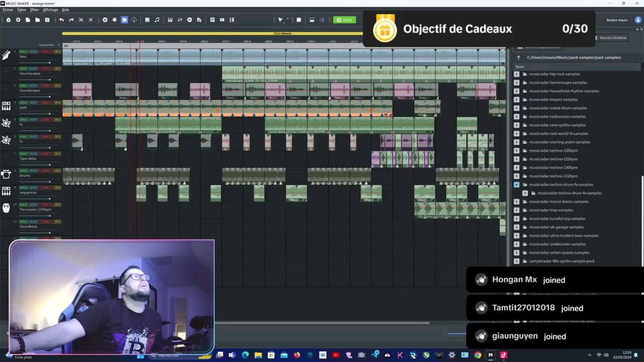This screenshot has width=644, height=362.
Task: Expand the musicradar-techno-120bpm folder
Action: pos(517,150)
